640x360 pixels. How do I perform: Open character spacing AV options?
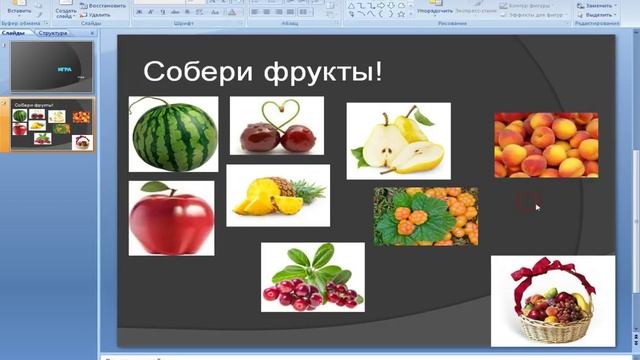coord(199,12)
